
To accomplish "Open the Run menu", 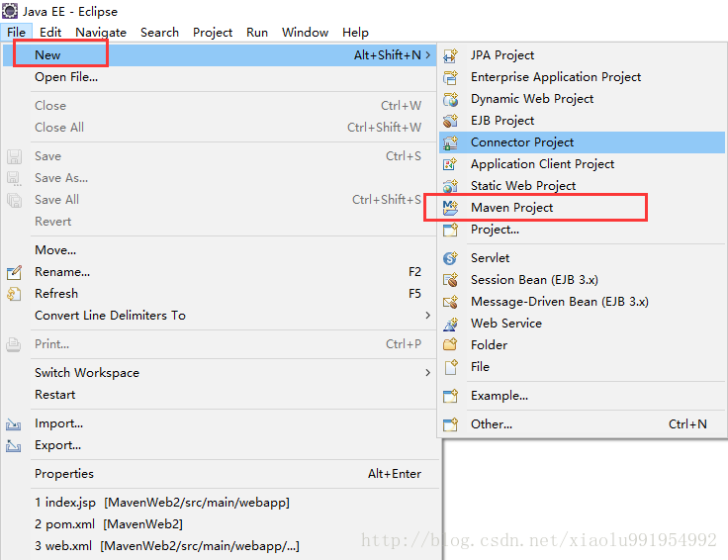I will click(x=257, y=33).
